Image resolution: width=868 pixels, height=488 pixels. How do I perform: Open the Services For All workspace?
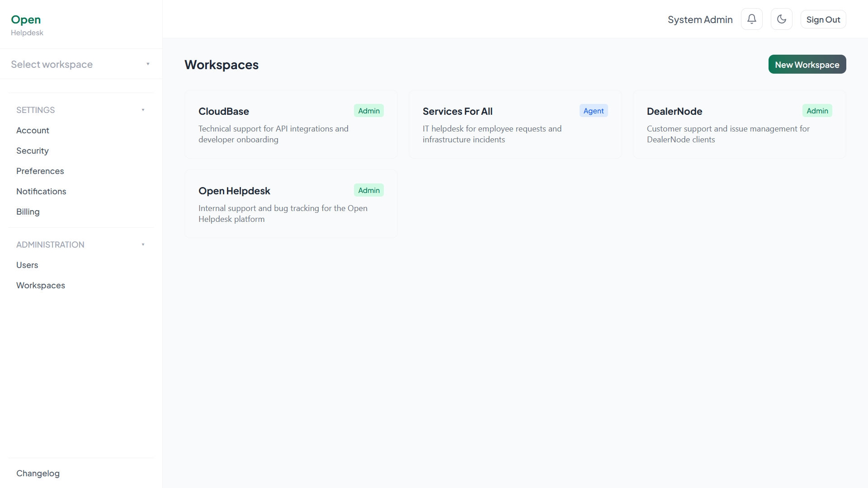point(515,124)
